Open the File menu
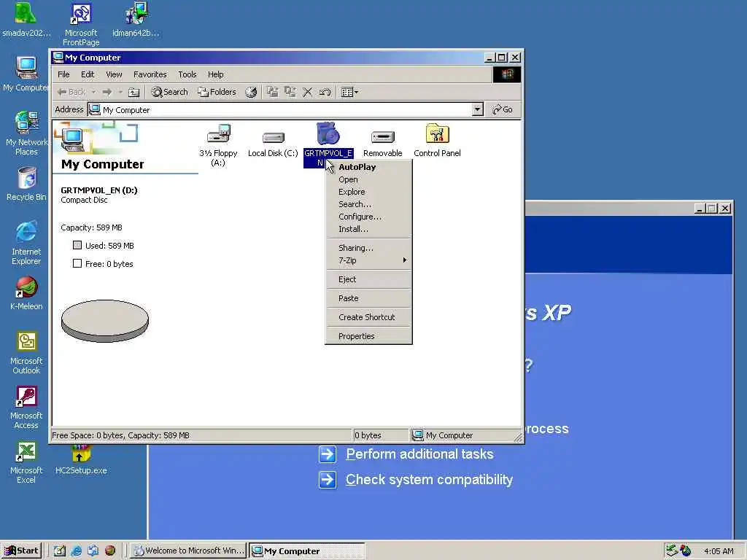The height and width of the screenshot is (560, 747). (x=63, y=75)
